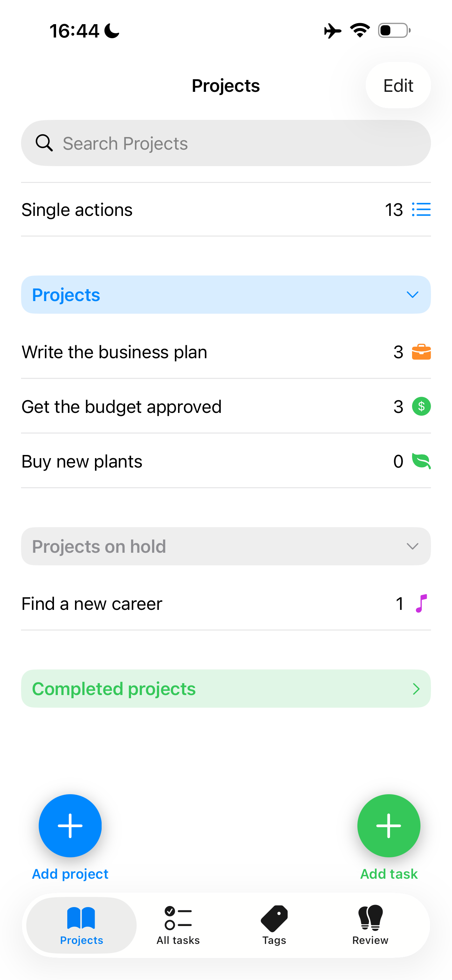
Task: Tap the purple music note icon
Action: 421,603
